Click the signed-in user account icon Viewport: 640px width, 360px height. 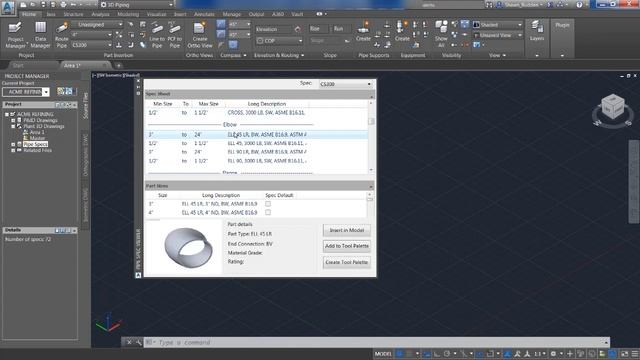(499, 4)
